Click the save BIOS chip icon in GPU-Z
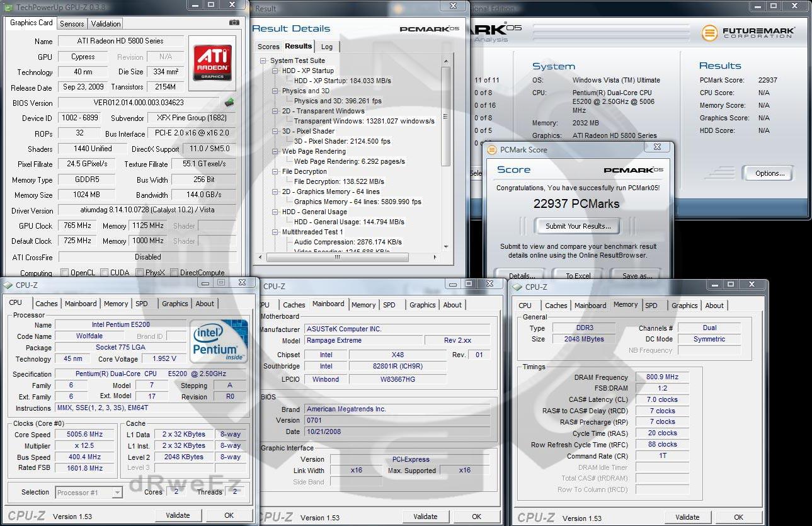This screenshot has width=812, height=526. click(x=229, y=102)
